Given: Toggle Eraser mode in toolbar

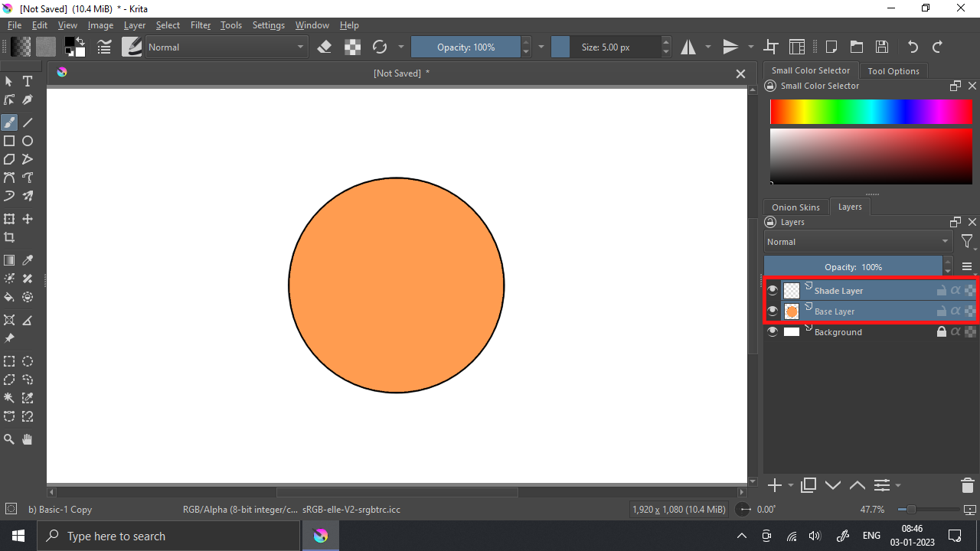Looking at the screenshot, I should point(324,47).
